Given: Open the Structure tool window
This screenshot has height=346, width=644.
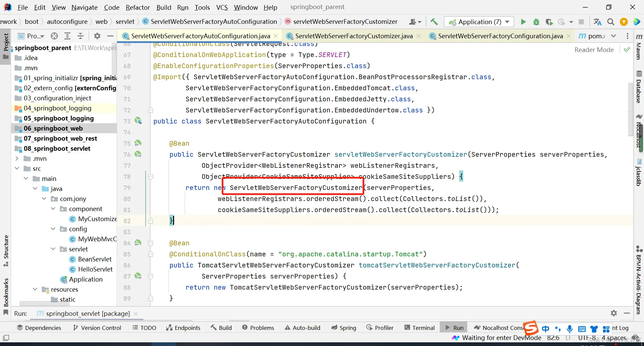Looking at the screenshot, I should pyautogui.click(x=6, y=251).
